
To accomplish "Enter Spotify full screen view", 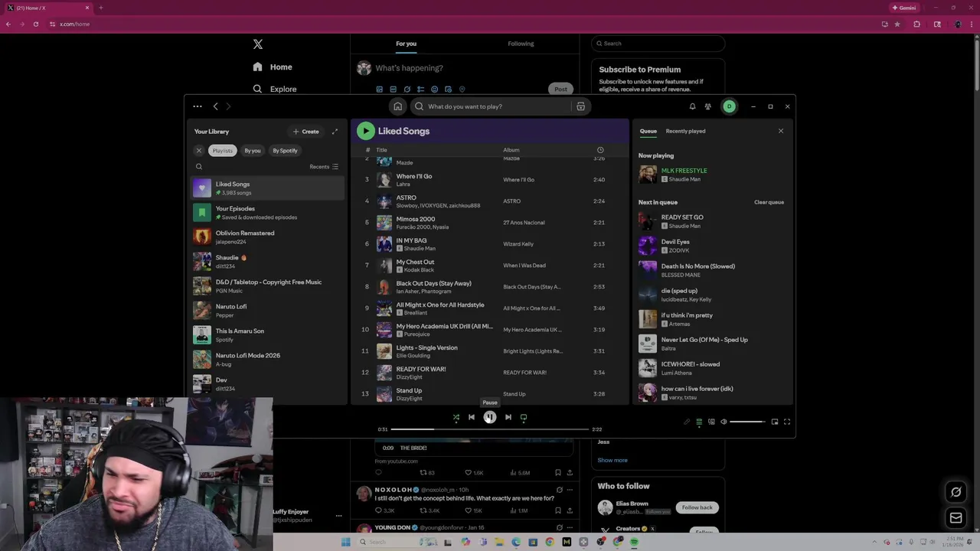I will pyautogui.click(x=787, y=422).
